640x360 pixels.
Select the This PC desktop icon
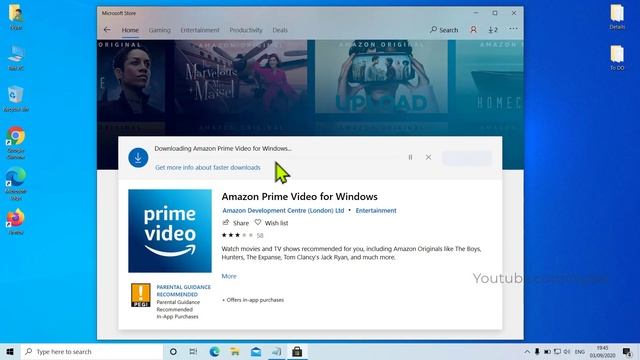click(x=16, y=58)
